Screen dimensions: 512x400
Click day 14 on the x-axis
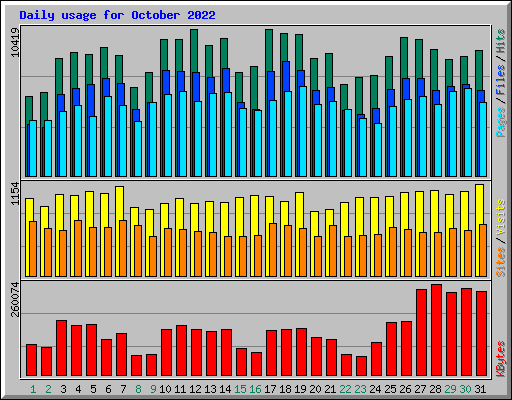pyautogui.click(x=225, y=389)
